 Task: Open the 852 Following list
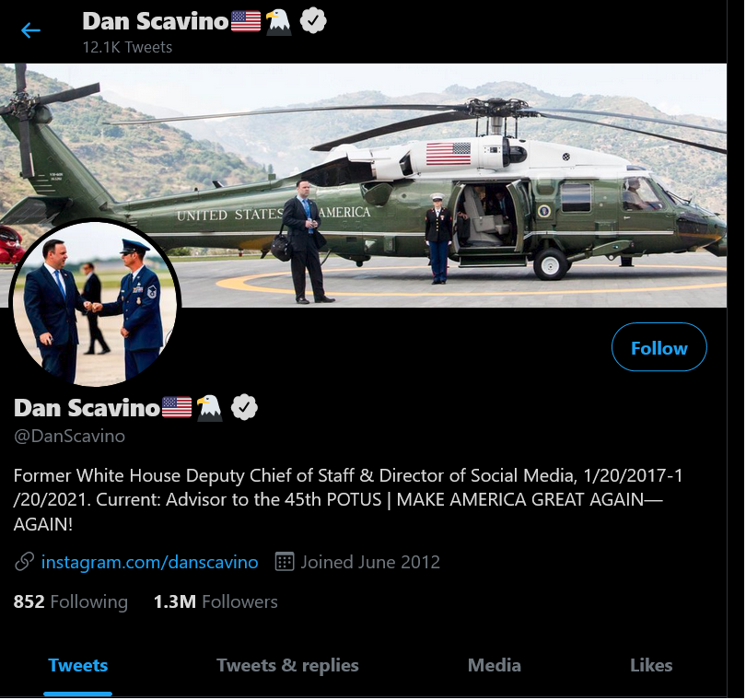point(70,601)
